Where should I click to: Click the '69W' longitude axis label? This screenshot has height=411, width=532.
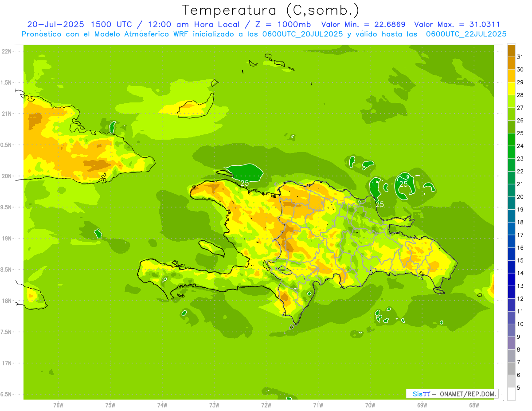click(422, 405)
